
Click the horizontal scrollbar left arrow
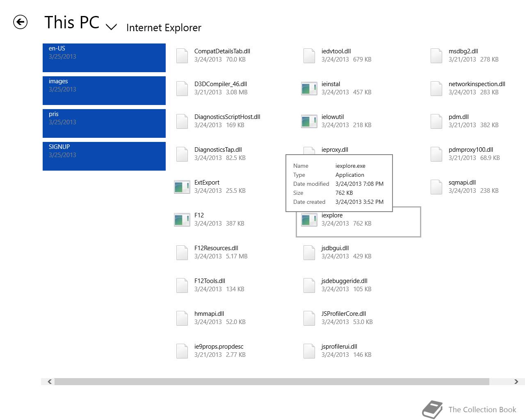coord(50,381)
